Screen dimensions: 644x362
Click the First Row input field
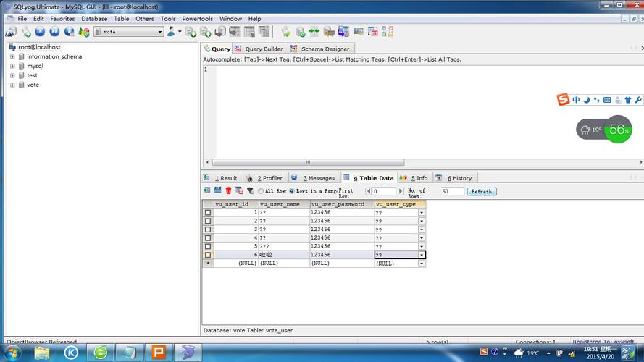(384, 192)
